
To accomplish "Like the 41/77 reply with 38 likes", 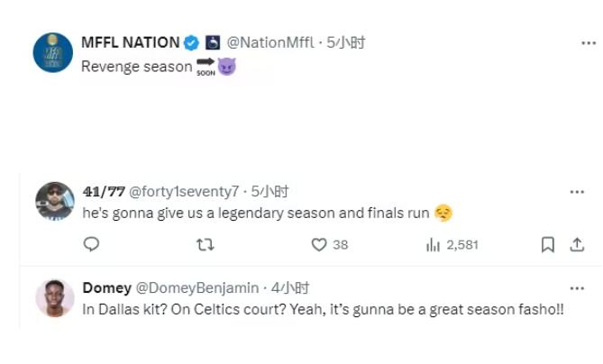I will point(318,244).
